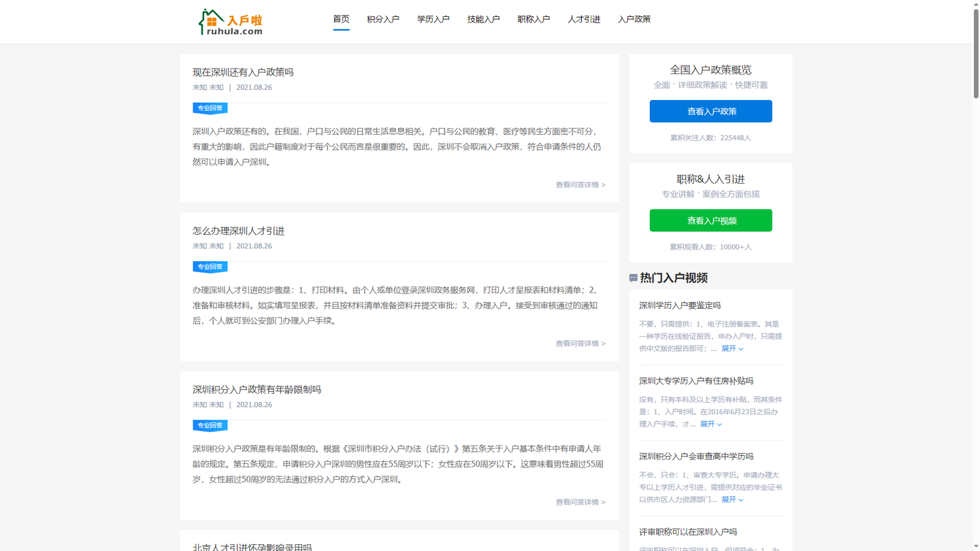Image resolution: width=980 pixels, height=551 pixels.
Task: Open the 首页 nav tab
Action: 341,19
